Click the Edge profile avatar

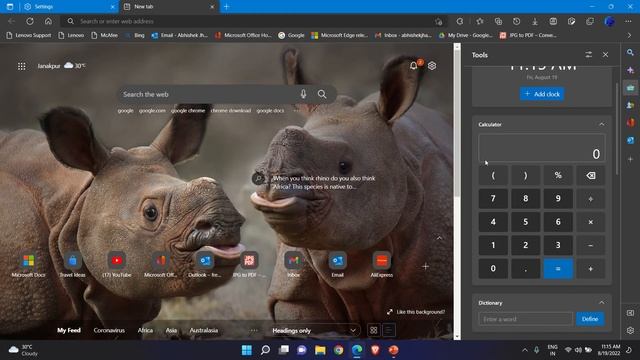point(609,21)
